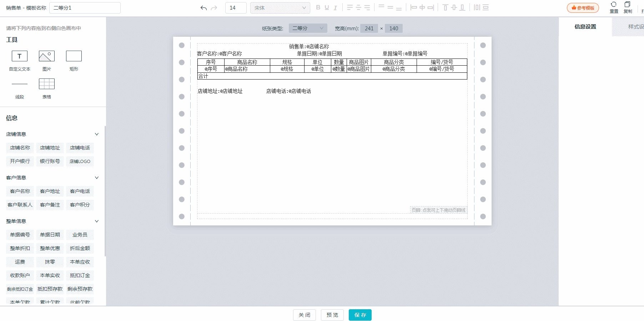Viewport: 644px width, 321px height.
Task: Collapse the 店铺信息 section
Action: coord(96,134)
